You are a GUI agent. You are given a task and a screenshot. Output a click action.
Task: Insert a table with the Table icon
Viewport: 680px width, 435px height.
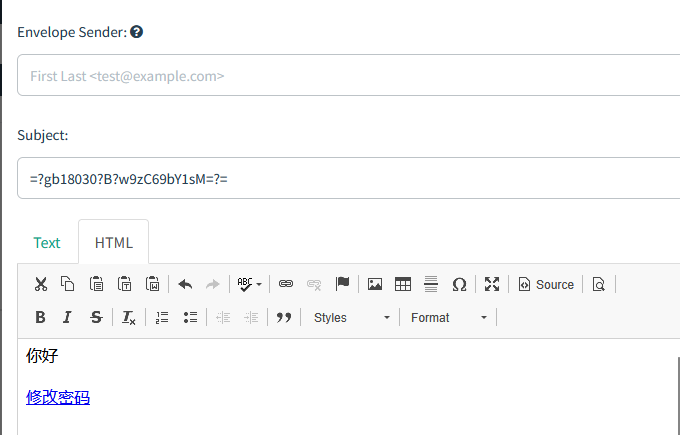(x=403, y=285)
